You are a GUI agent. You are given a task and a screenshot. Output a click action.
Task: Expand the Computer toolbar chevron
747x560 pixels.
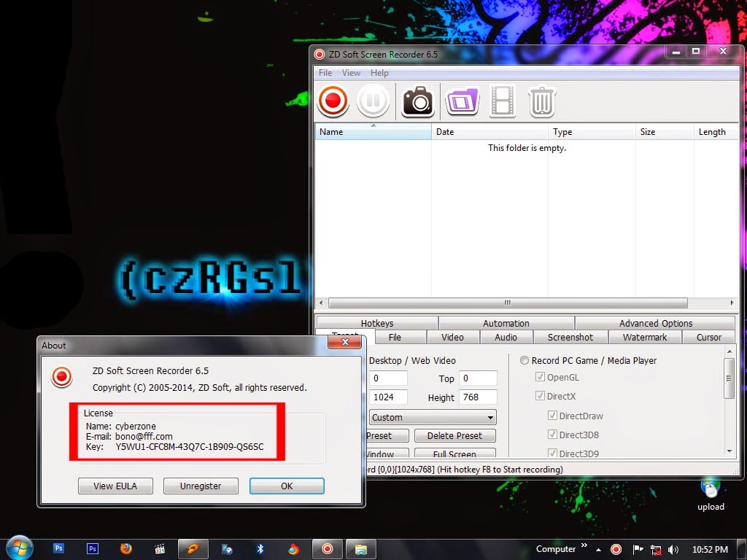click(x=584, y=545)
